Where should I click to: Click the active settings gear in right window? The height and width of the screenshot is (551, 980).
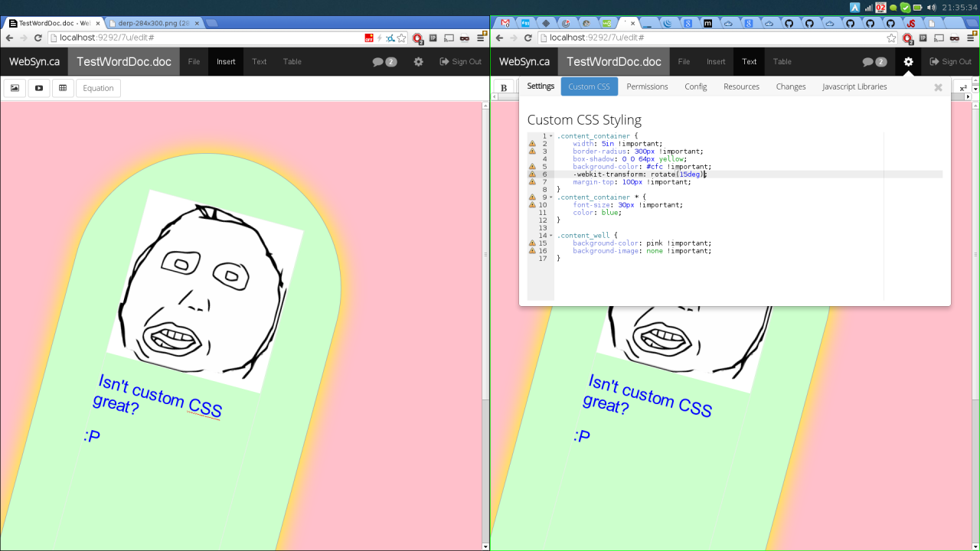coord(908,62)
